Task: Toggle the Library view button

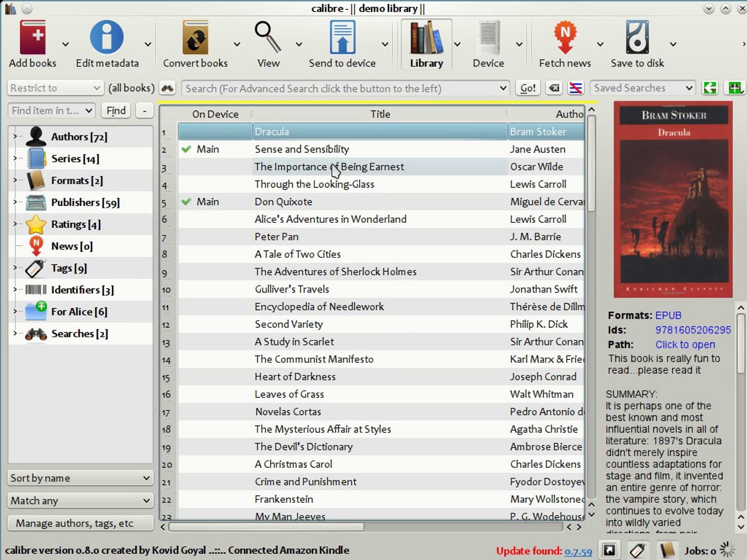Action: 426,44
